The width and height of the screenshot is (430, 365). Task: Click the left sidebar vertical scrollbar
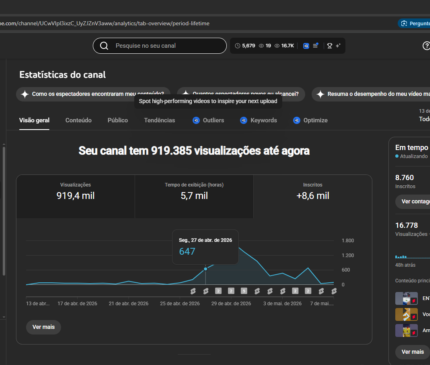(4, 211)
